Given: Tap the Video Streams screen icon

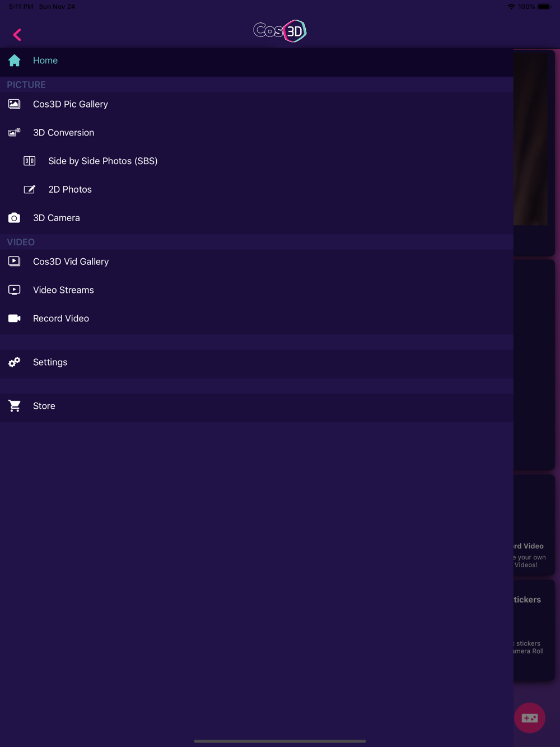Looking at the screenshot, I should point(14,290).
